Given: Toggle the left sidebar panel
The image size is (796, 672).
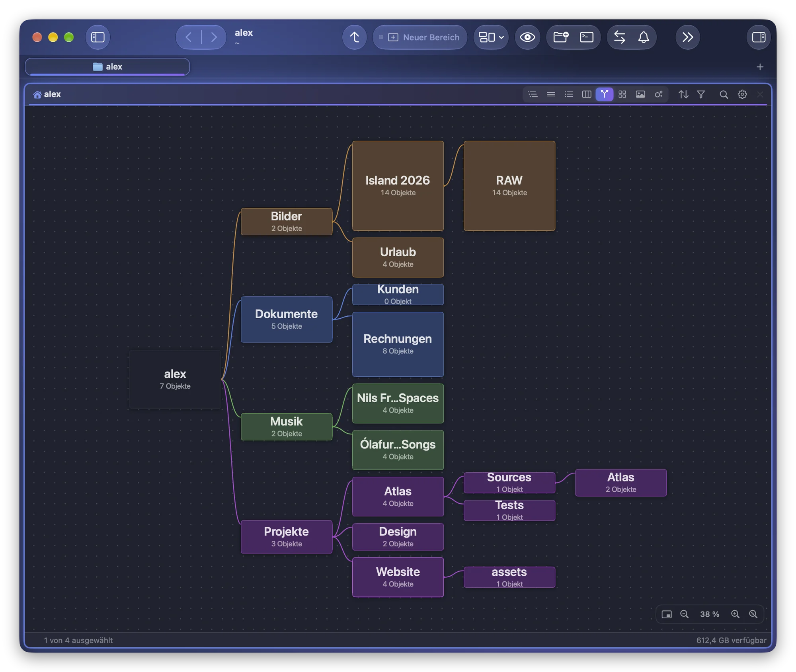Looking at the screenshot, I should point(98,37).
